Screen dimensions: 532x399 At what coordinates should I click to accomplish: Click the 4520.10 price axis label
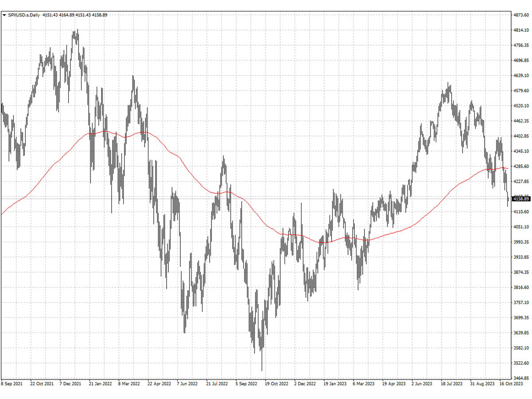[x=521, y=106]
